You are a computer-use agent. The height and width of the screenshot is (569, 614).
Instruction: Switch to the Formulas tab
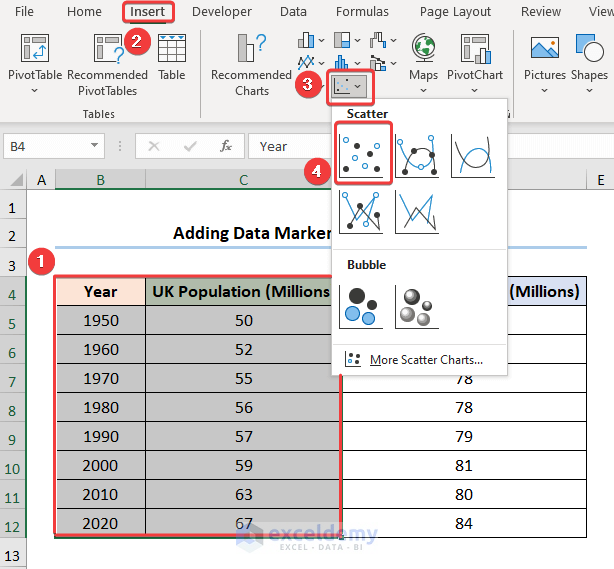pos(362,12)
